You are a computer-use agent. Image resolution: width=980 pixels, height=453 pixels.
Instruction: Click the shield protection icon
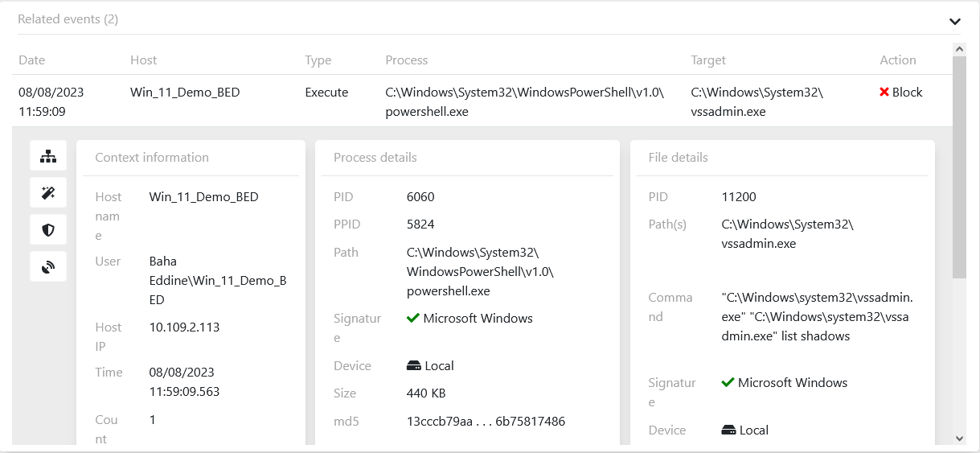pyautogui.click(x=48, y=230)
